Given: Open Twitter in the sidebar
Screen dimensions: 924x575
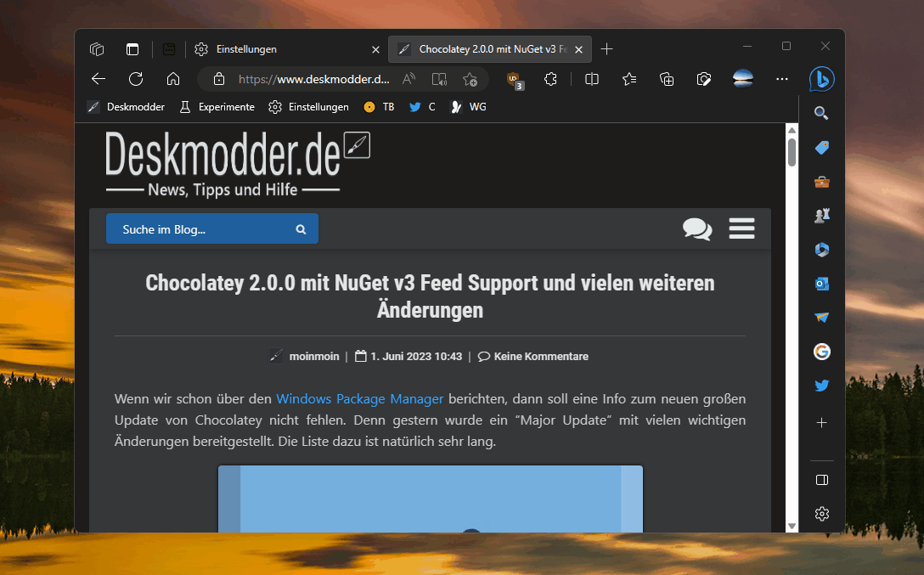Looking at the screenshot, I should click(x=821, y=386).
